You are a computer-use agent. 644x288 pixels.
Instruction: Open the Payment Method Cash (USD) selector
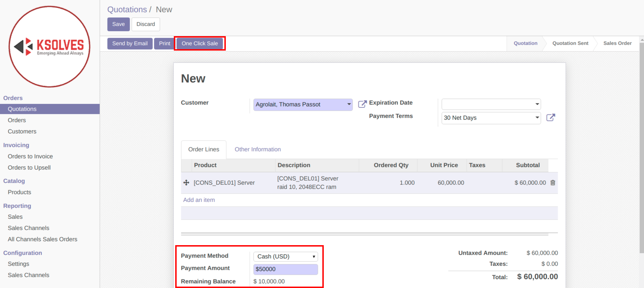(x=285, y=256)
